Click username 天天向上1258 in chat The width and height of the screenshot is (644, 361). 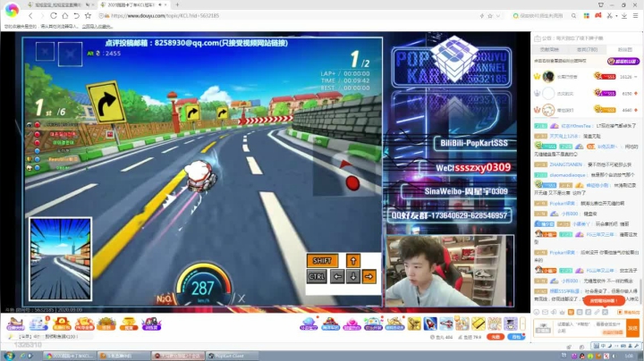pos(563,136)
